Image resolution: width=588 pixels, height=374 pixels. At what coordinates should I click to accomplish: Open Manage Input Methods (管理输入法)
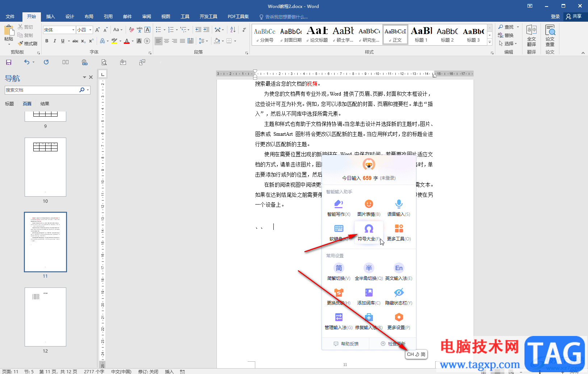pos(339,321)
